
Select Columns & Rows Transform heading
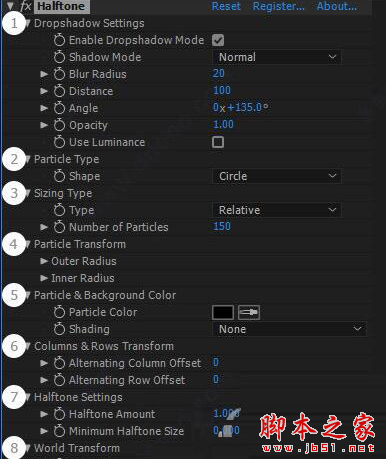pyautogui.click(x=104, y=346)
